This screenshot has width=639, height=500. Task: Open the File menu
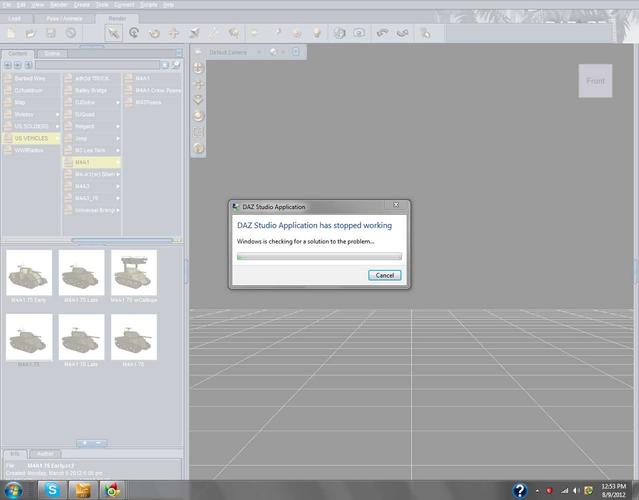7,5
